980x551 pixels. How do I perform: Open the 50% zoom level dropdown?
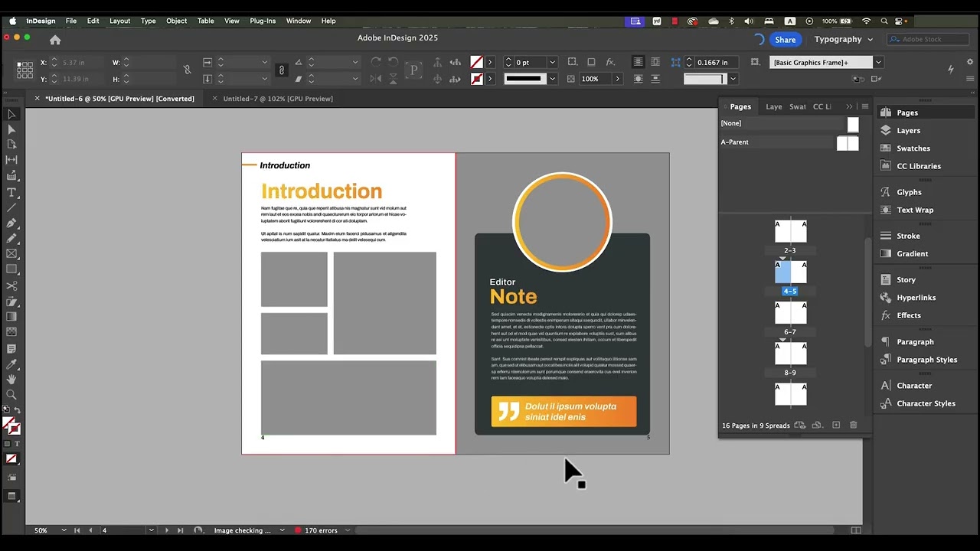coord(64,530)
